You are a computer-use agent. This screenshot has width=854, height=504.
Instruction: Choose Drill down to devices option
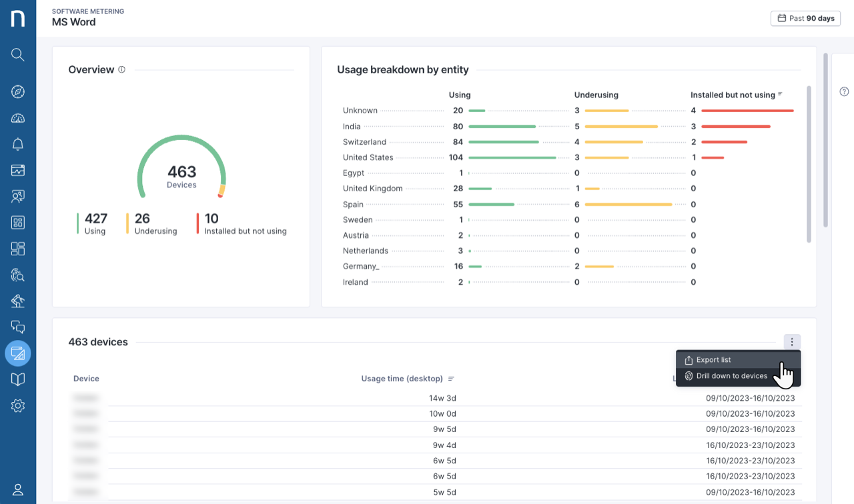(x=731, y=376)
